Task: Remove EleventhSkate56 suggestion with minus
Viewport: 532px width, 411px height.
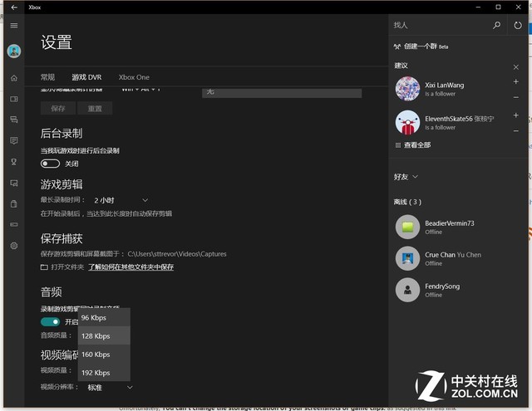Action: 515,131
